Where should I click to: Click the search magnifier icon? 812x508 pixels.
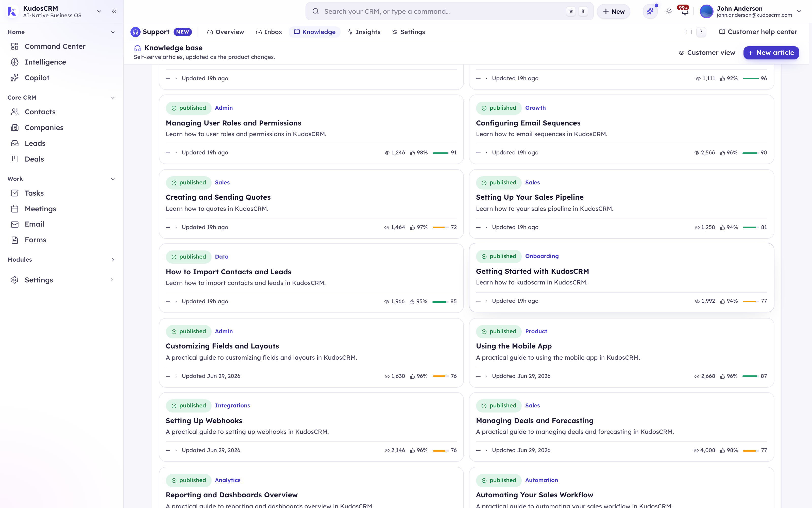315,11
